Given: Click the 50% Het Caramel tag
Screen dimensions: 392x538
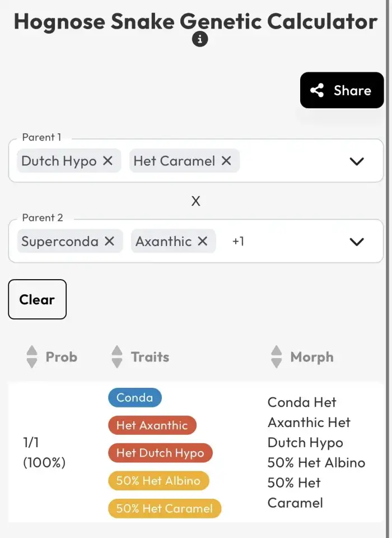Looking at the screenshot, I should click(164, 508).
